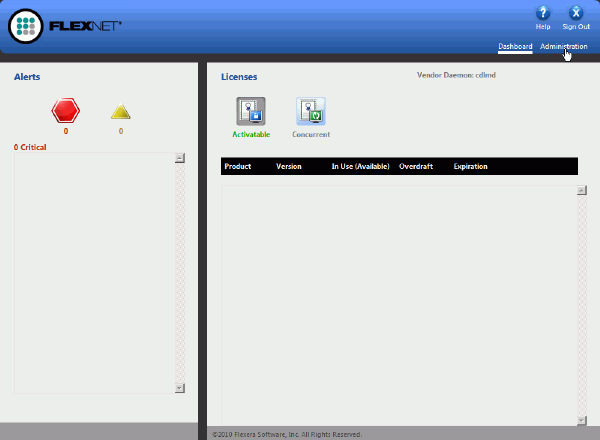Click the Sign Out X icon
Image resolution: width=600 pixels, height=440 pixels.
click(x=576, y=13)
